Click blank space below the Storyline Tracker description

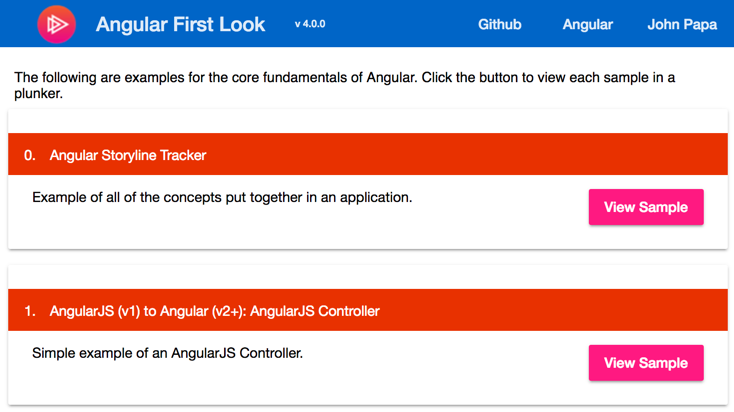pos(281,229)
